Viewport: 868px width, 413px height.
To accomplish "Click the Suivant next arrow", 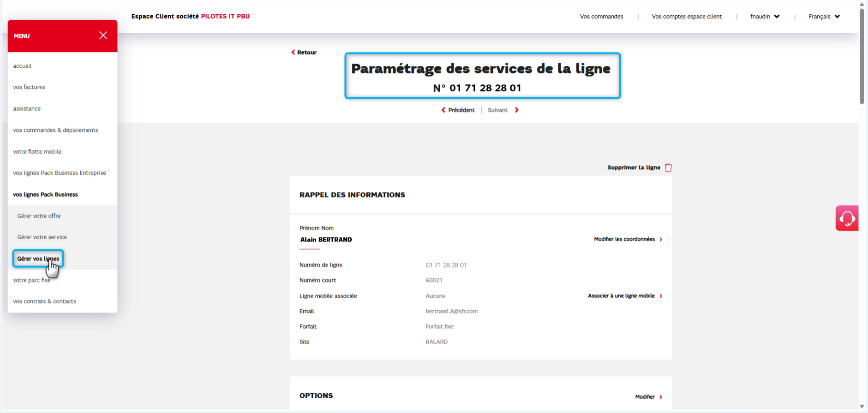I will coord(516,110).
